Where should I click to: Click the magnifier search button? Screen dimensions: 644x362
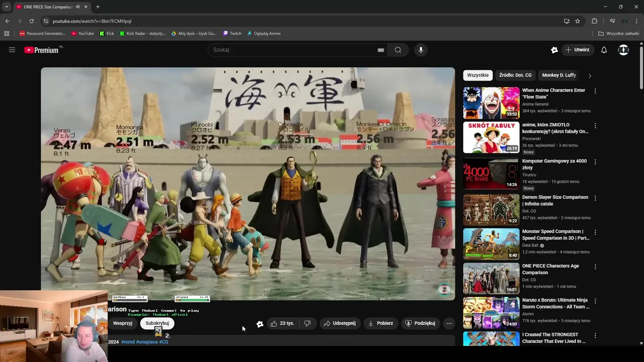tap(398, 50)
